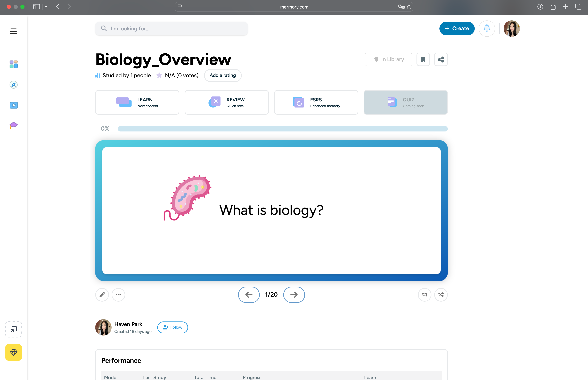Select the FSRS Enhanced memory mode
The image size is (588, 380).
[x=316, y=102]
